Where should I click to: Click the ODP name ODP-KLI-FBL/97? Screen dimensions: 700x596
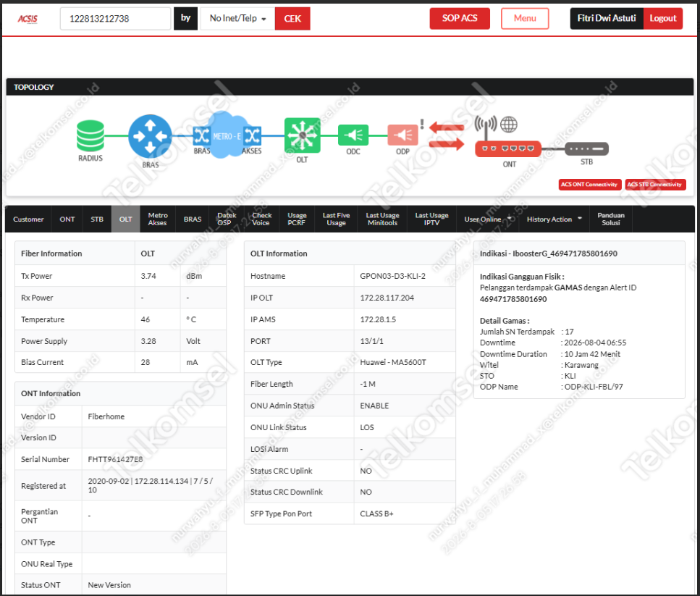coord(594,387)
